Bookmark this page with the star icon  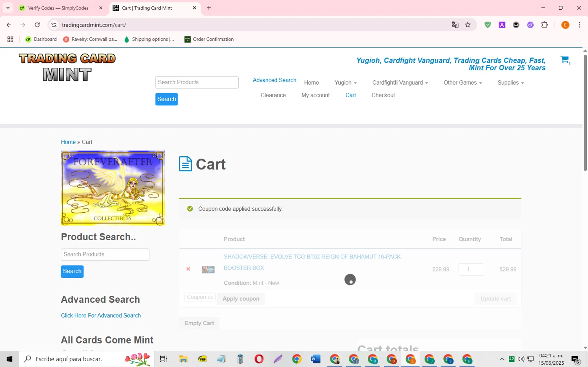click(468, 25)
